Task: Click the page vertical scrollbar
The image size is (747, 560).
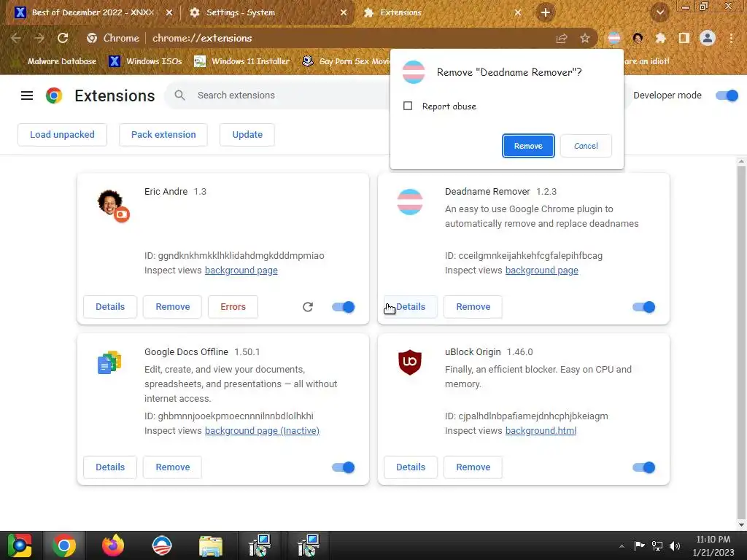Action: click(x=741, y=343)
